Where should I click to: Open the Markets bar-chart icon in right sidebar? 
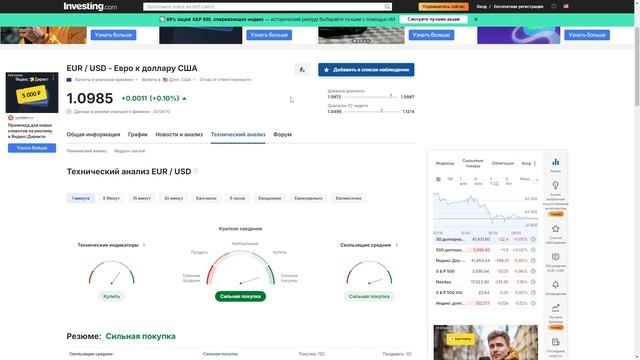(x=556, y=162)
